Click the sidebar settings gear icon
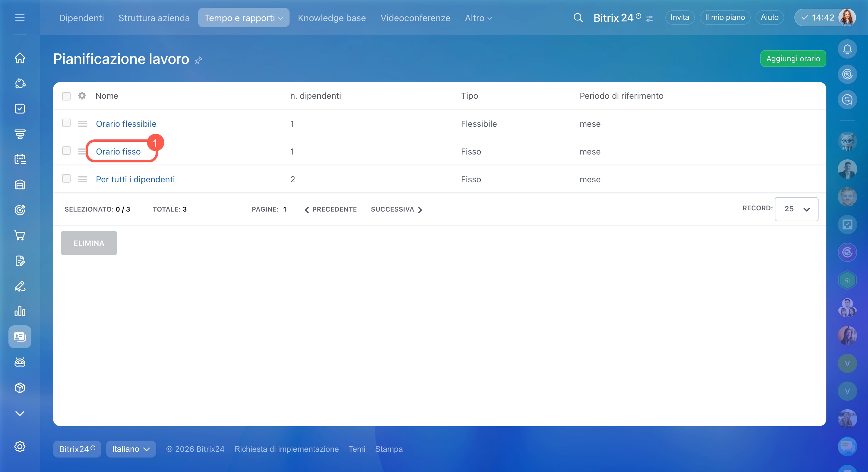 pos(20,446)
